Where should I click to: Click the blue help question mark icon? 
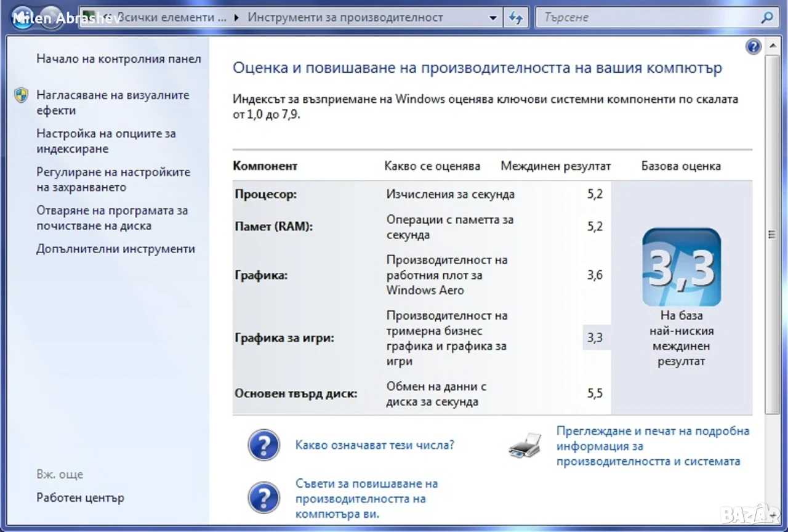point(754,47)
